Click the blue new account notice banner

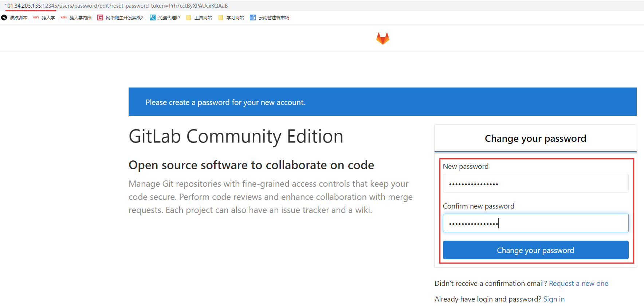[x=382, y=102]
